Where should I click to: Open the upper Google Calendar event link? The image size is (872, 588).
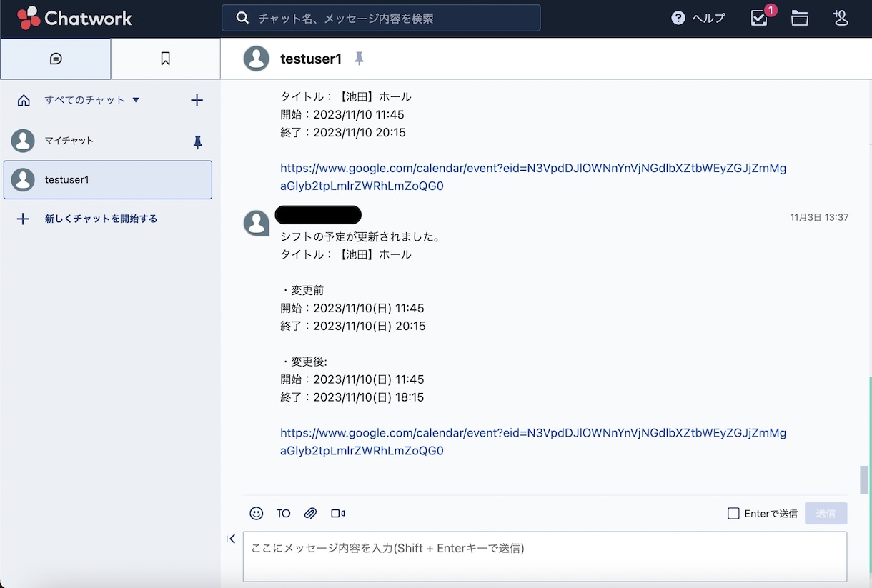[x=533, y=177]
